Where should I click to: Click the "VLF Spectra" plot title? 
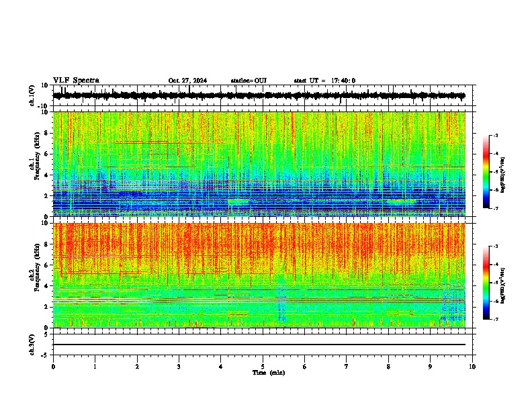[x=76, y=81]
